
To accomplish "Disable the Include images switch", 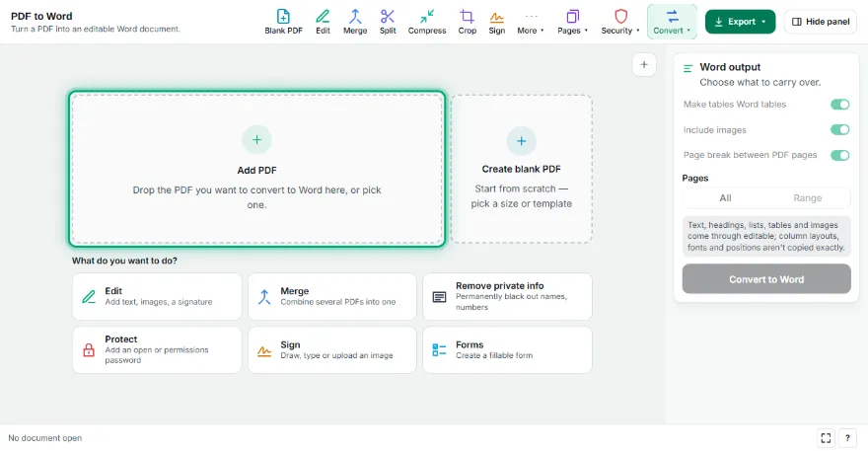I will coord(839,129).
